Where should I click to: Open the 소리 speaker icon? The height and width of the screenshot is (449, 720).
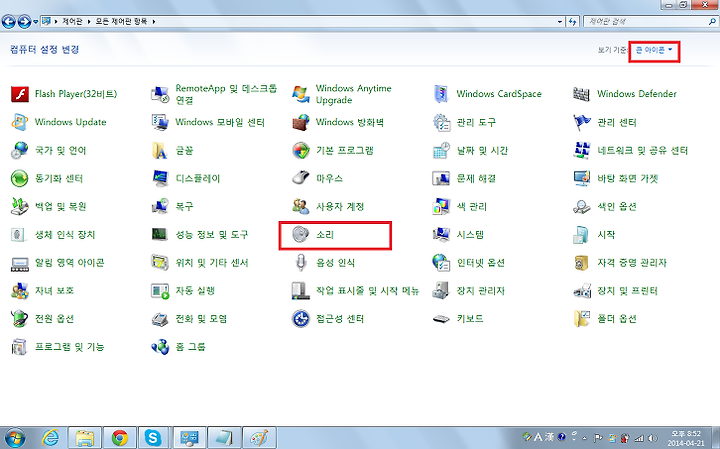(301, 235)
